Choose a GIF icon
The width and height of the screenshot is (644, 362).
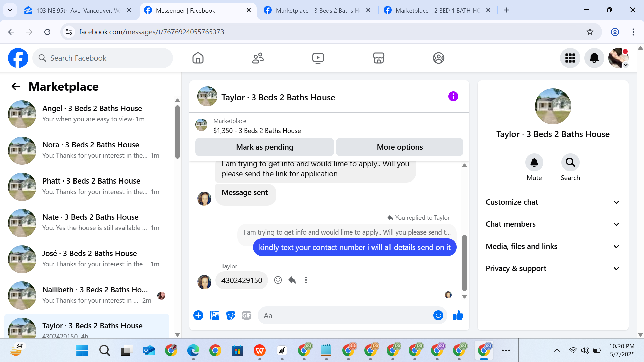pos(246,315)
